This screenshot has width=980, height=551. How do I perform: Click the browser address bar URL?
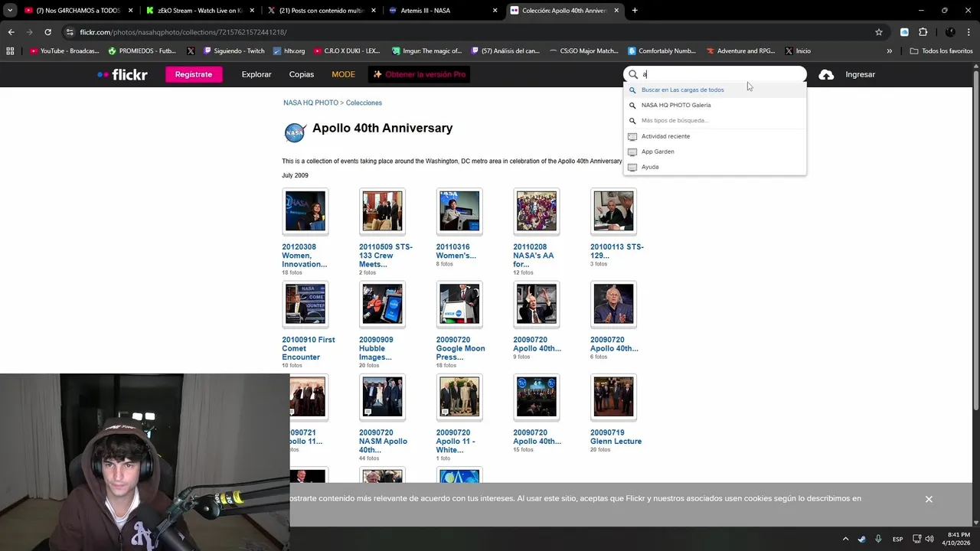pos(184,32)
